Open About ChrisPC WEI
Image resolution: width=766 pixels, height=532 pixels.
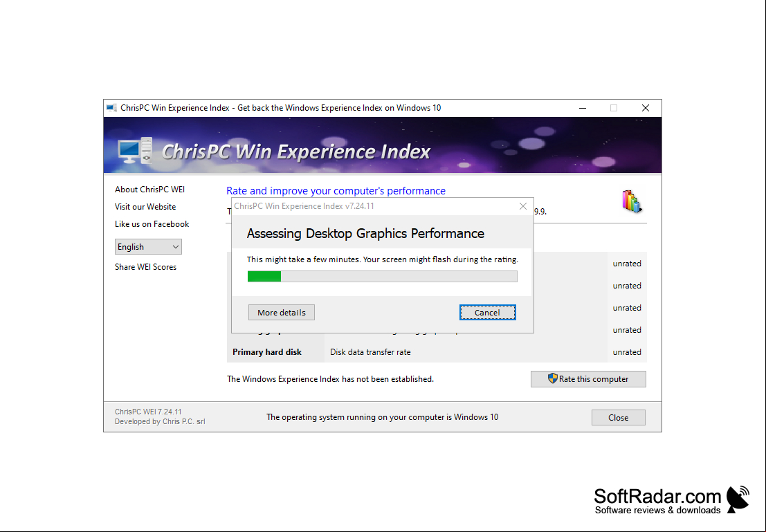[x=149, y=190]
